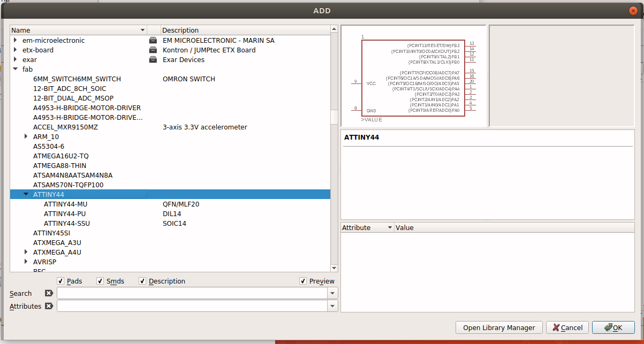Turn off the Preview checkbox
Viewport: 644px width, 344px height.
[303, 281]
